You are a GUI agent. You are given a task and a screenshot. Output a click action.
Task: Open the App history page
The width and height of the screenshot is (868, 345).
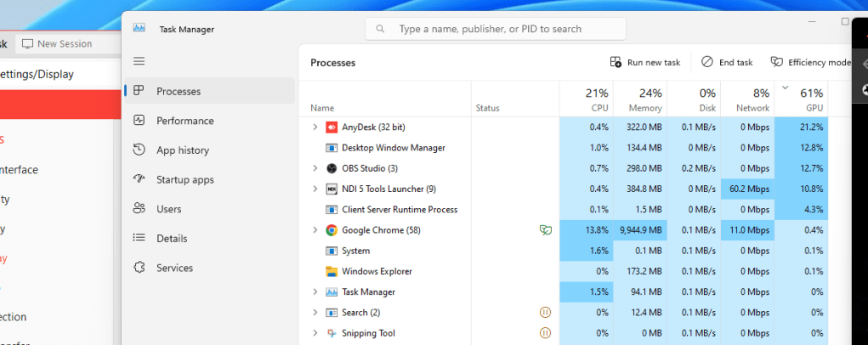[209, 150]
